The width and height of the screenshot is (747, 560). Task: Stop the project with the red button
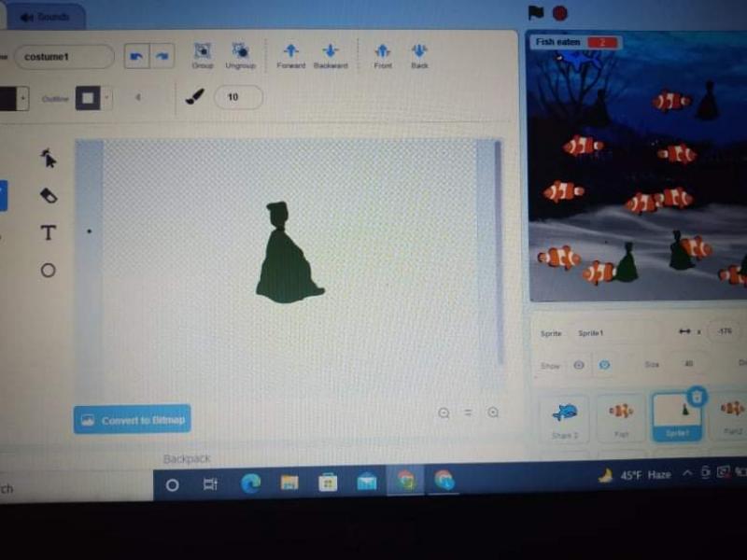click(x=560, y=13)
